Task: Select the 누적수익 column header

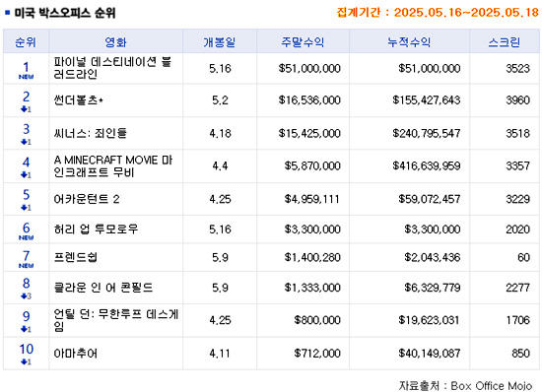Action: point(409,42)
